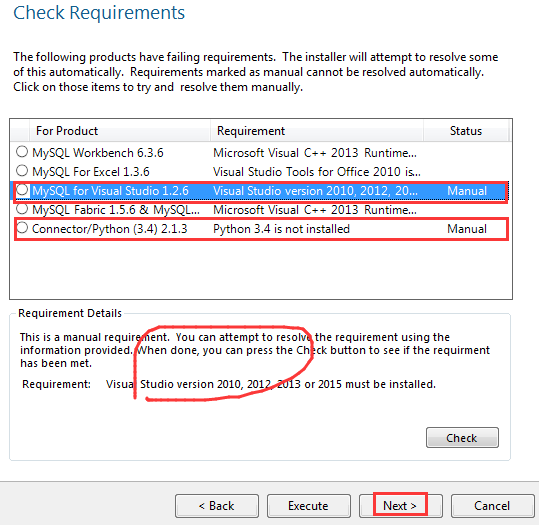Click the Workbench 'Microsoft Visual C++ 2013 Runtime' cell
Image resolution: width=539 pixels, height=525 pixels.
pos(315,153)
